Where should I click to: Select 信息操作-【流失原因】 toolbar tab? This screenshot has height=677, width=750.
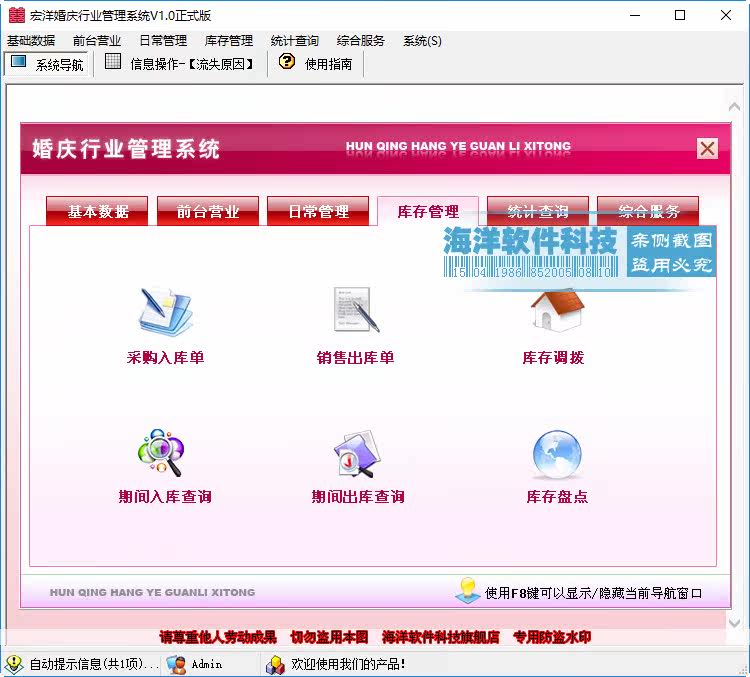pyautogui.click(x=180, y=64)
